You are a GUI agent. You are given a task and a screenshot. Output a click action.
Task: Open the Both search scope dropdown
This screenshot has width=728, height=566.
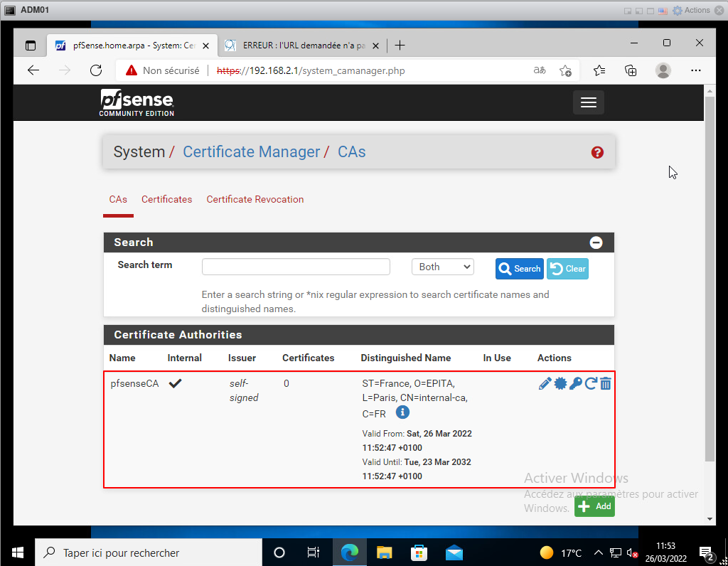tap(442, 267)
